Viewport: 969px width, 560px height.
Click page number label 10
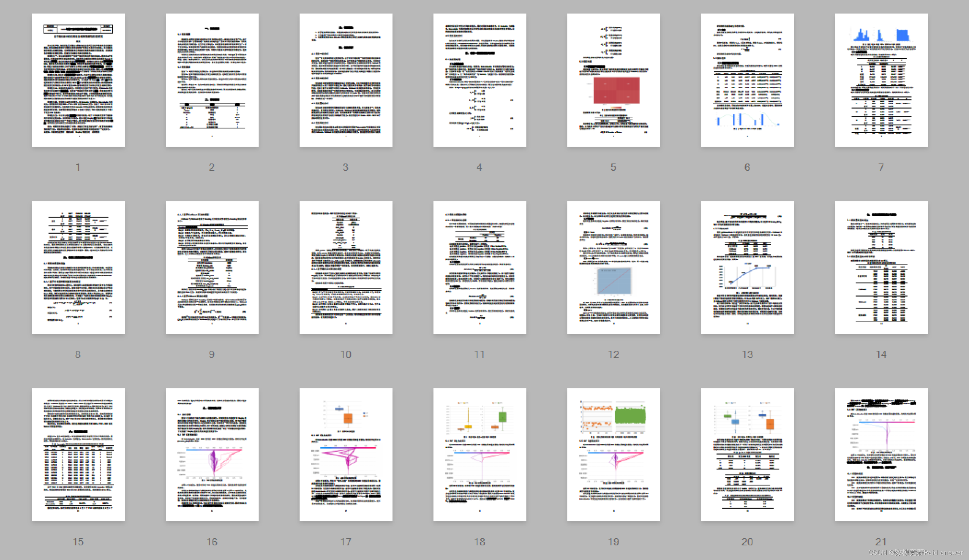click(x=346, y=354)
